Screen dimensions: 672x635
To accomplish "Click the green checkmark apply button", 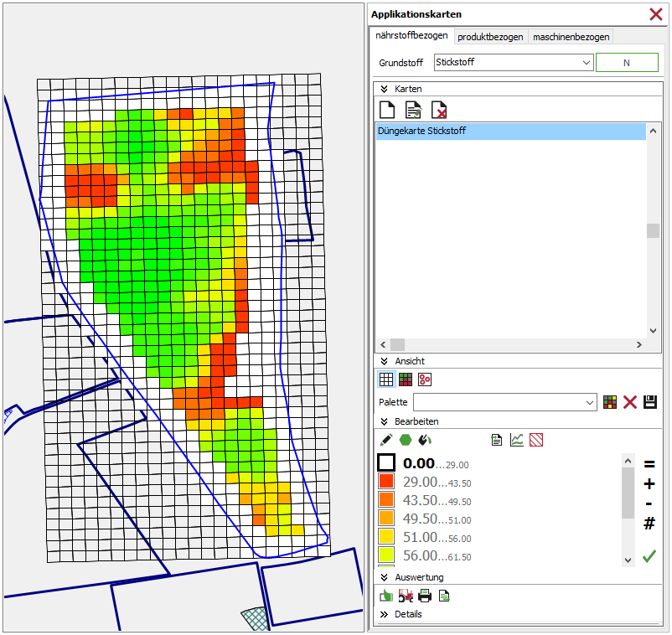I will [x=649, y=555].
